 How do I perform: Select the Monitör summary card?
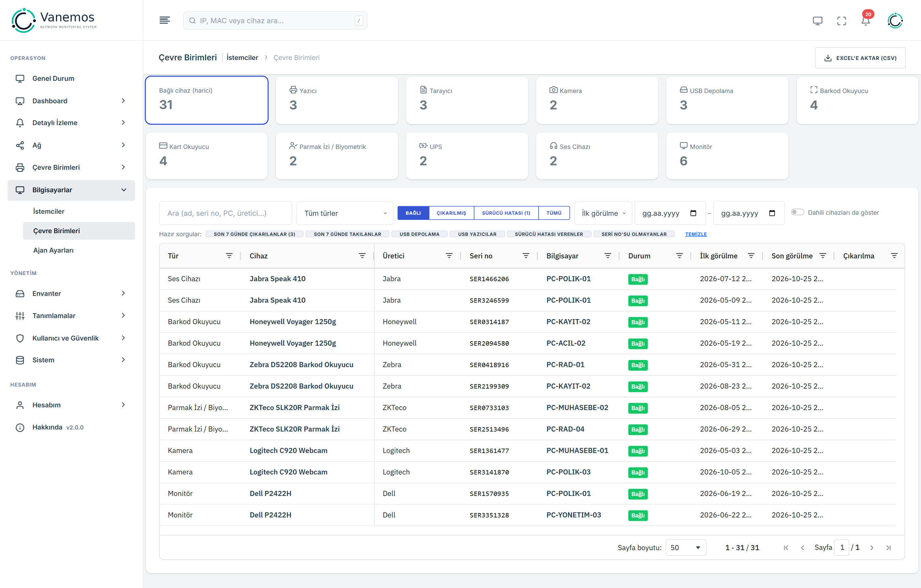tap(727, 156)
